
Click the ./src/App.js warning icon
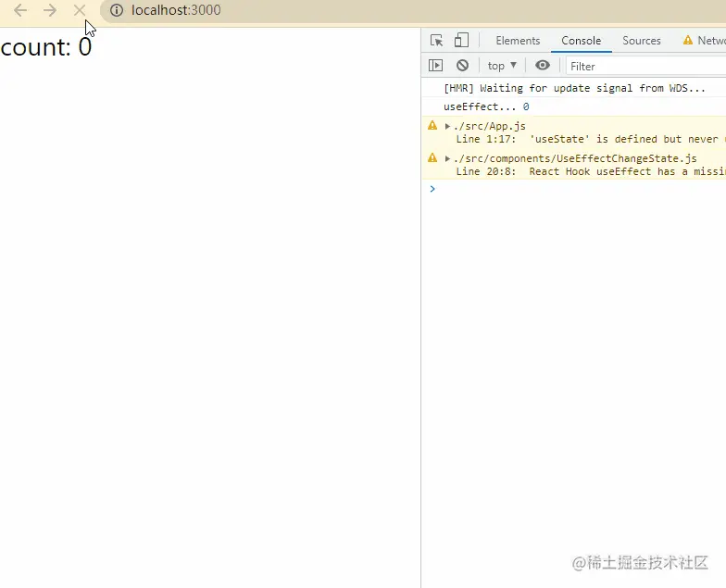(432, 126)
